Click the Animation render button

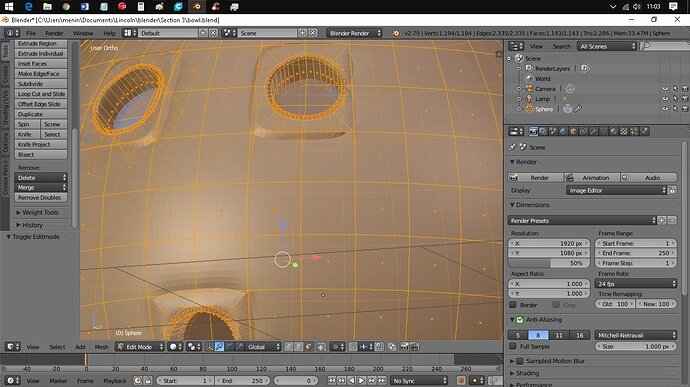tap(592, 178)
